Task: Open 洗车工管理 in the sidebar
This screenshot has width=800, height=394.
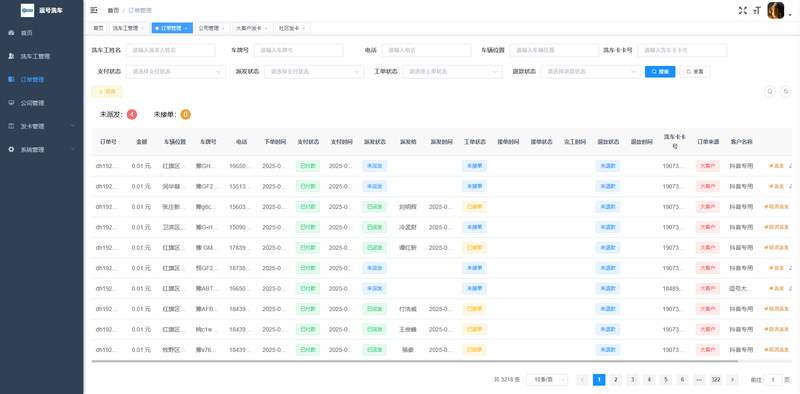Action: pos(41,56)
